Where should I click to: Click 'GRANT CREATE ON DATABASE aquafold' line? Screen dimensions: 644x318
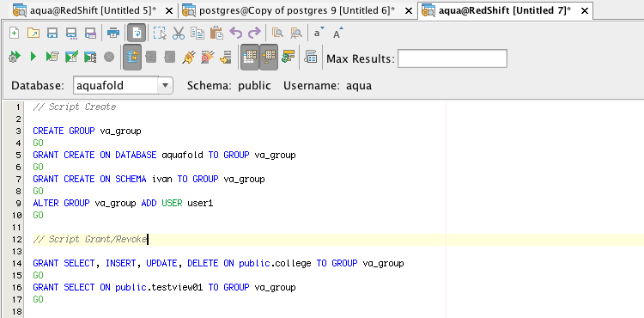coord(164,155)
